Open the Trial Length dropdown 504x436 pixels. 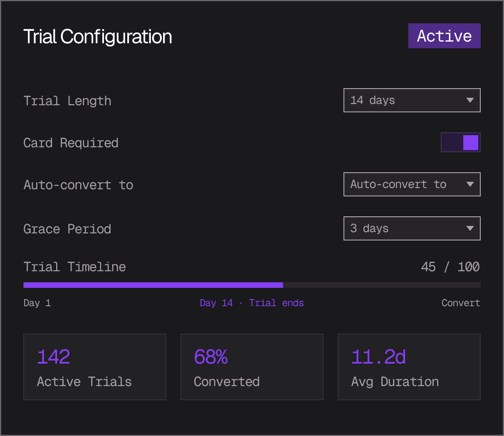[x=405, y=100]
